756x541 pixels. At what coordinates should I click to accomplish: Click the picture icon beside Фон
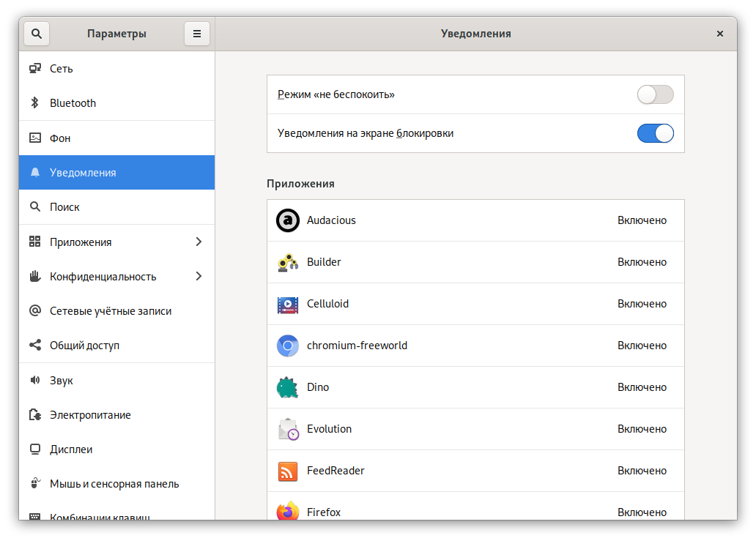35,138
